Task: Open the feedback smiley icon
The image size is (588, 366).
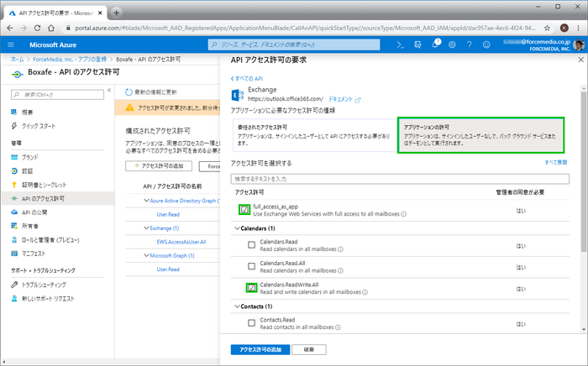Action: tap(486, 44)
